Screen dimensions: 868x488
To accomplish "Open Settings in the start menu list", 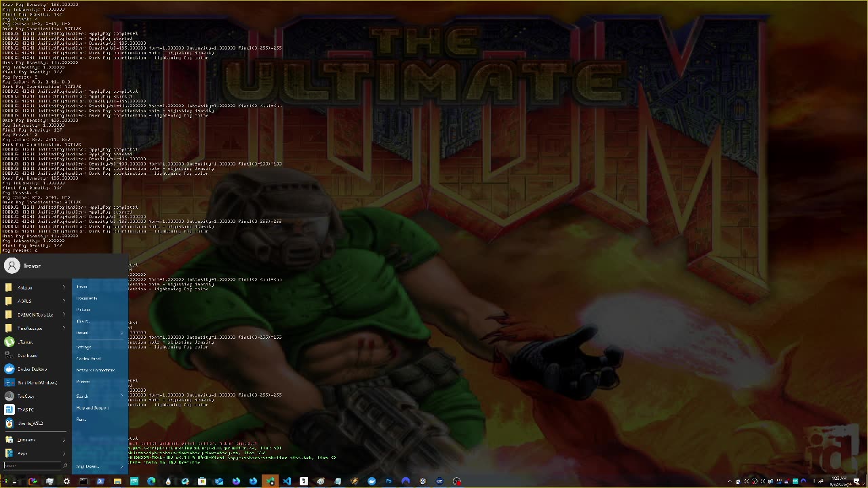I will pos(83,347).
